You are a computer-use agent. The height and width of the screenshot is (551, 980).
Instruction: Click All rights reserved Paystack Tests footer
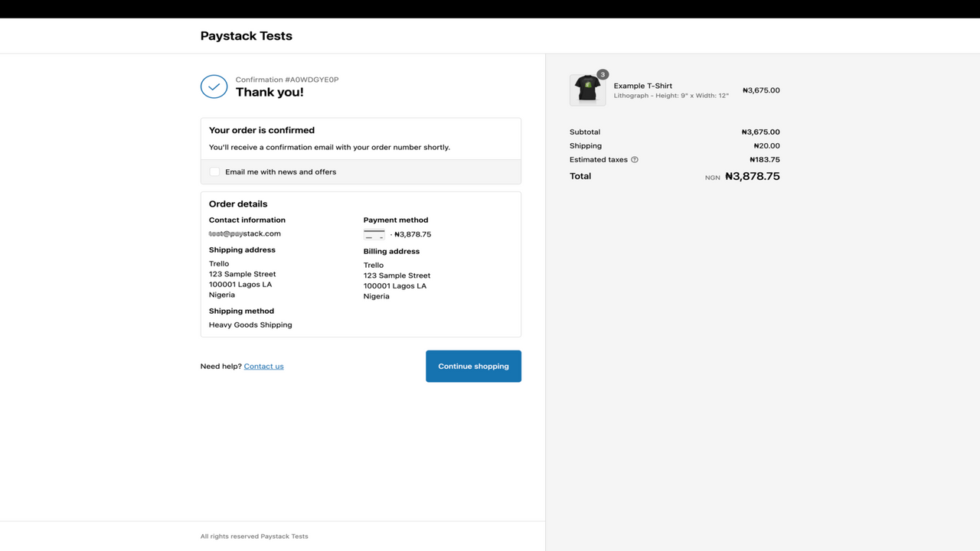point(254,536)
